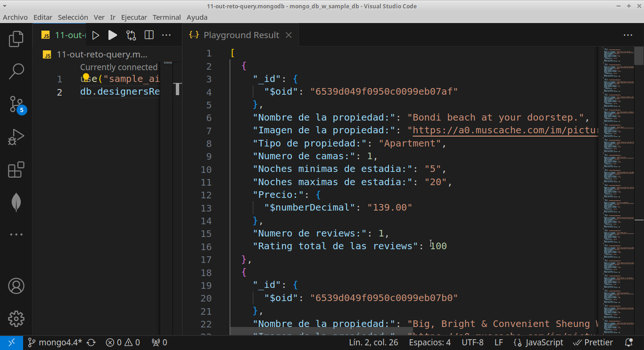
Task: Synchronize changes with status bar sync icon
Action: click(92, 342)
